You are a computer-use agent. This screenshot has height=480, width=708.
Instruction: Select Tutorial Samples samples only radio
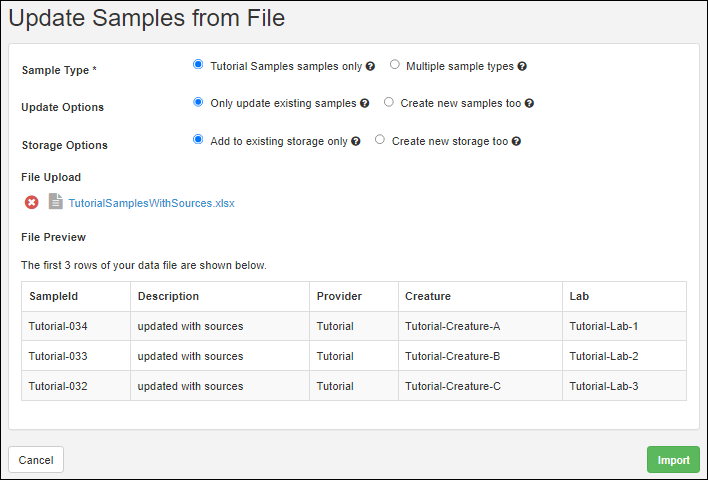click(x=198, y=65)
